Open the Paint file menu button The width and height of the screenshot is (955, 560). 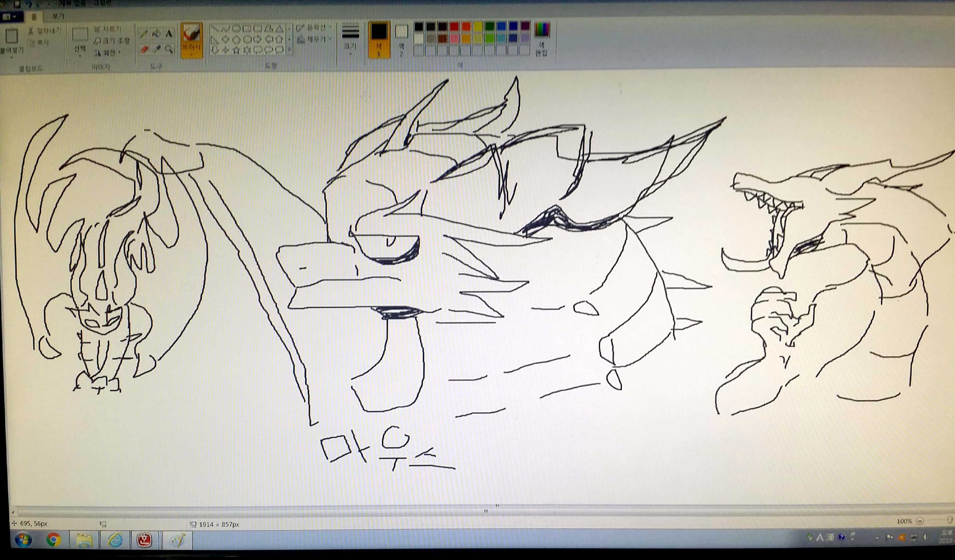point(9,17)
